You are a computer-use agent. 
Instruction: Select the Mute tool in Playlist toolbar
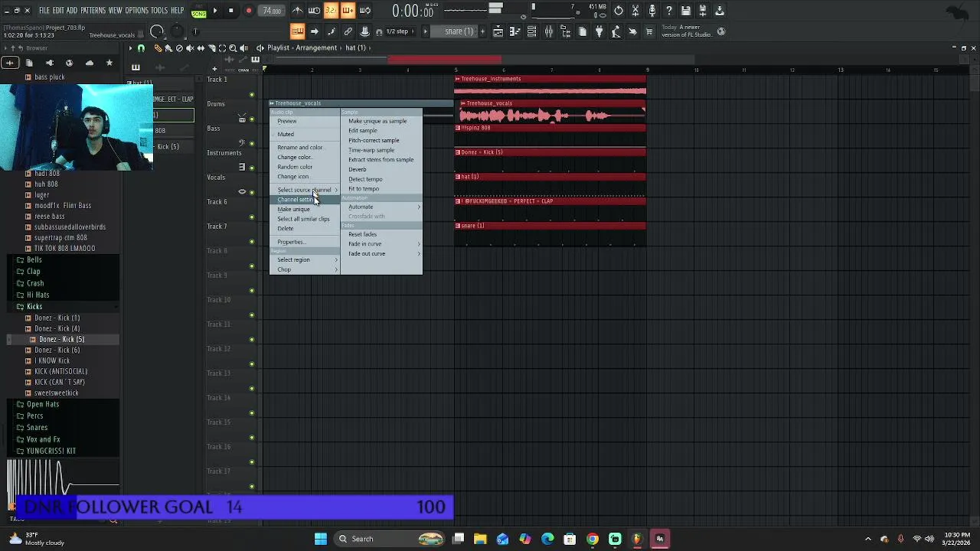pyautogui.click(x=190, y=48)
